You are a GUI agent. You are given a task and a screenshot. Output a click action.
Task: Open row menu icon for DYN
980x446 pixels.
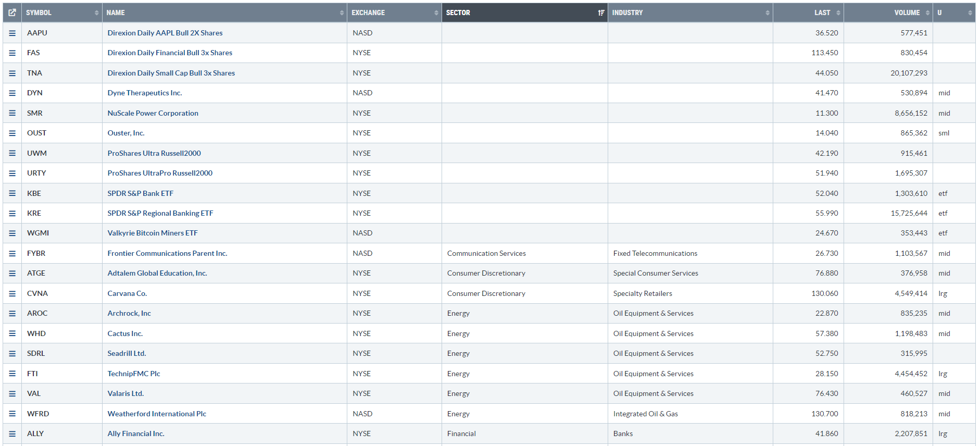tap(12, 93)
